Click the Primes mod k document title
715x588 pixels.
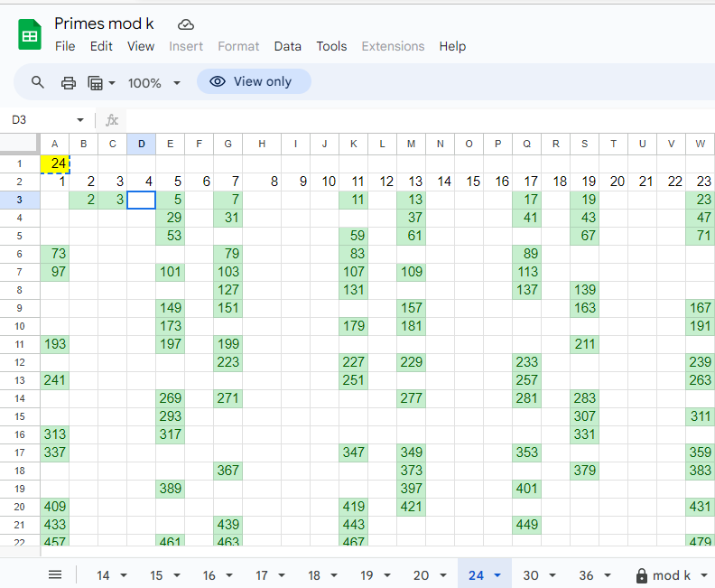(104, 23)
